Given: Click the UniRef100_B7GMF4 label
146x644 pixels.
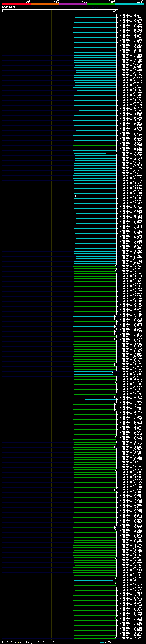Looking at the screenshot, I should point(131,331).
